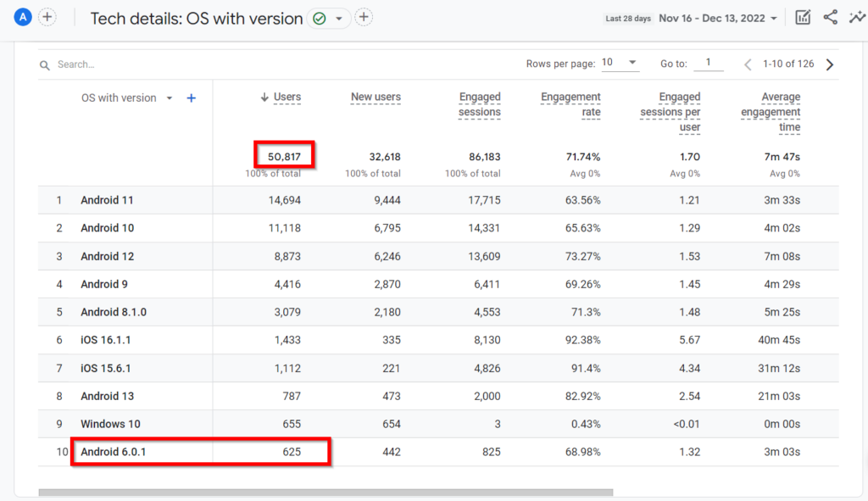Click the Android 9 row label
Viewport: 868px width, 501px height.
104,284
